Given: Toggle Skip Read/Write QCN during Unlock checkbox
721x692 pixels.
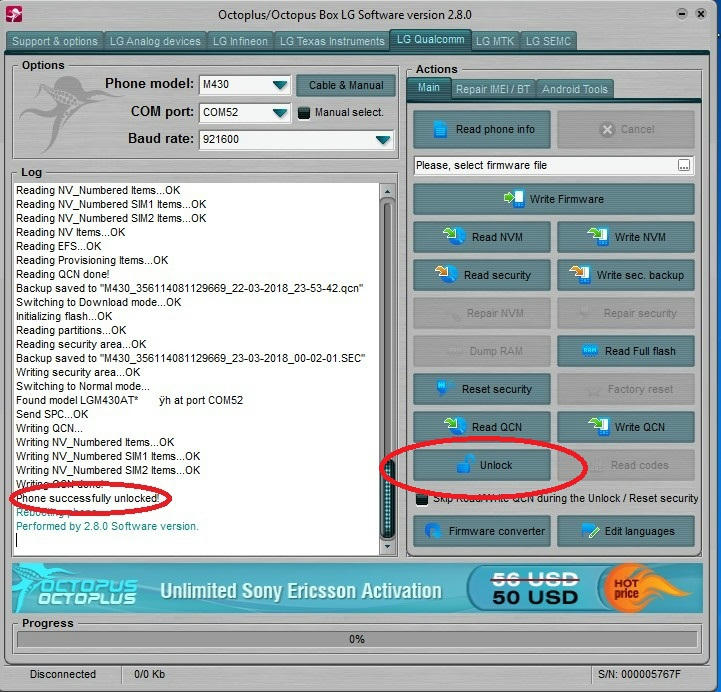Looking at the screenshot, I should coord(422,498).
